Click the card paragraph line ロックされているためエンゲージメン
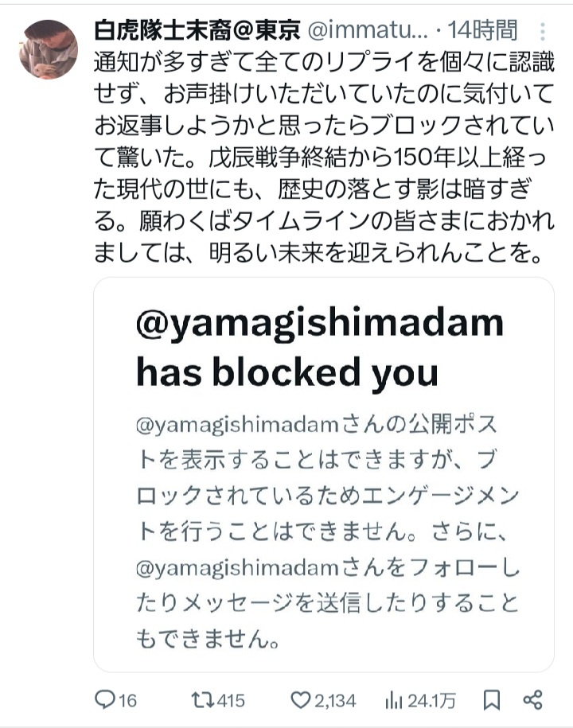 pos(327,496)
